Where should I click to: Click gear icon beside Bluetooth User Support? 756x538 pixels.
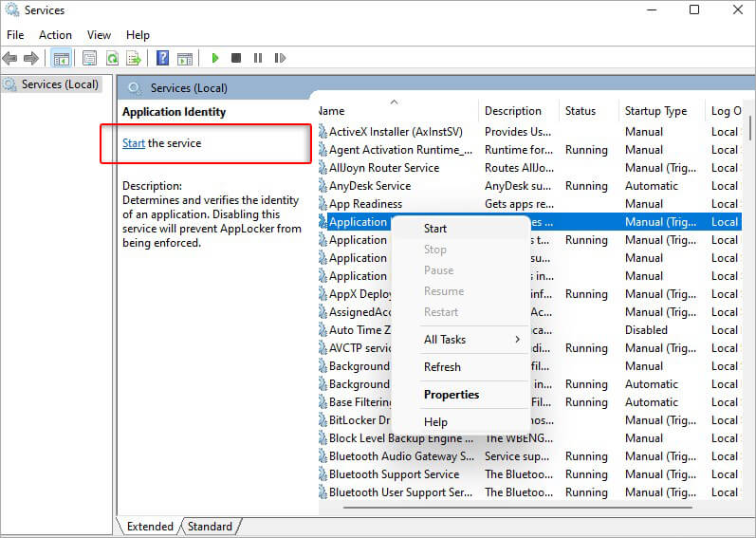pyautogui.click(x=323, y=492)
